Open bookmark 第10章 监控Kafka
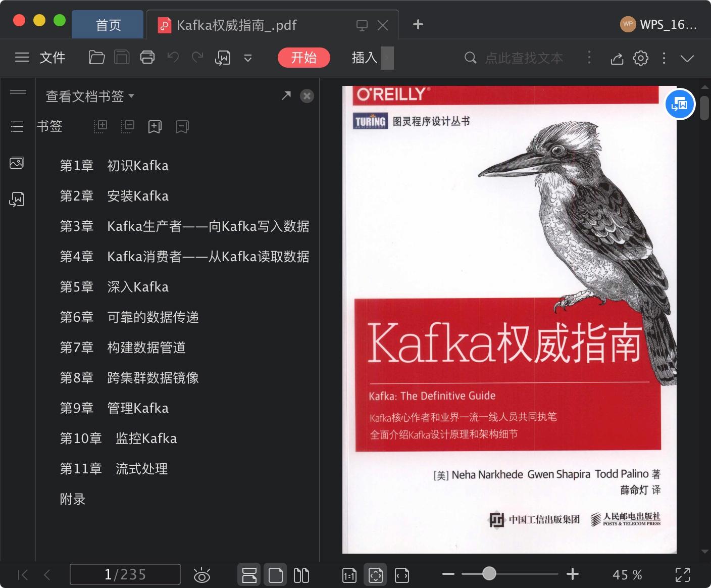711x588 pixels. tap(118, 438)
